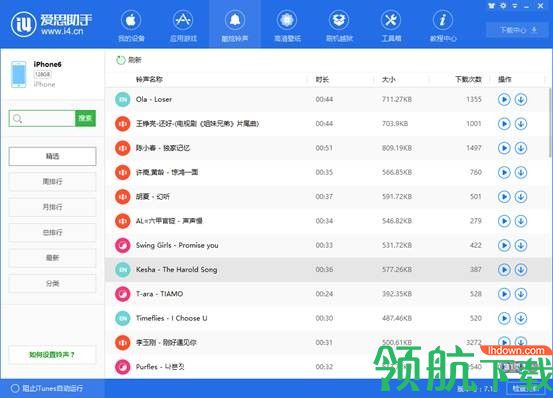The width and height of the screenshot is (553, 398).
Task: Open the My Device tab with apple icon
Action: coord(131,26)
